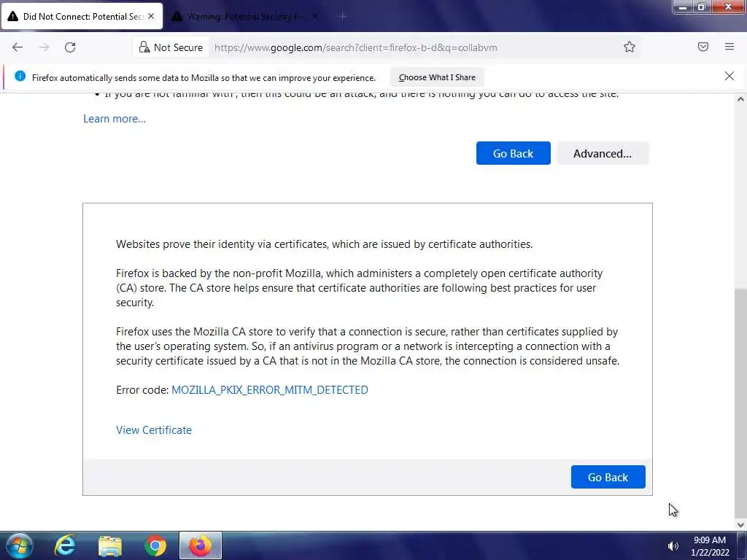Click the scrollbar up arrow
Viewport: 747px width, 560px height.
point(740,99)
